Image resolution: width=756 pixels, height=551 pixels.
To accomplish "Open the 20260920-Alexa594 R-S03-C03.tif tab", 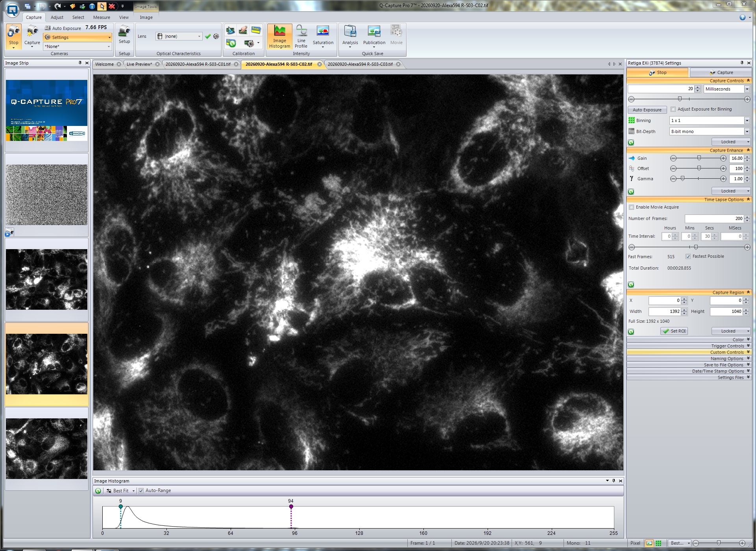I will tap(360, 64).
